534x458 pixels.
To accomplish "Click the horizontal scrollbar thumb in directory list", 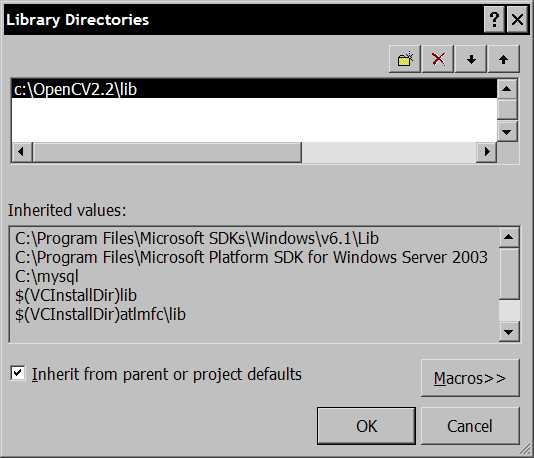I will pyautogui.click(x=167, y=152).
